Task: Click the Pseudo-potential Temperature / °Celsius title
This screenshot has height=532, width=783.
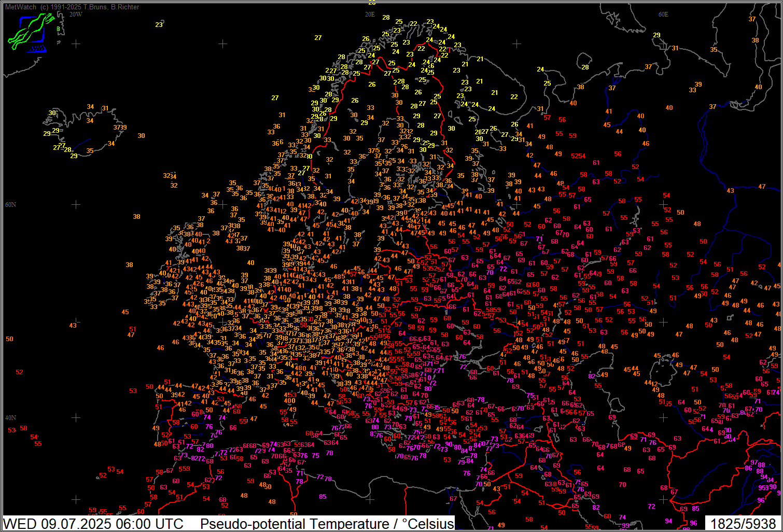Action: 327,524
